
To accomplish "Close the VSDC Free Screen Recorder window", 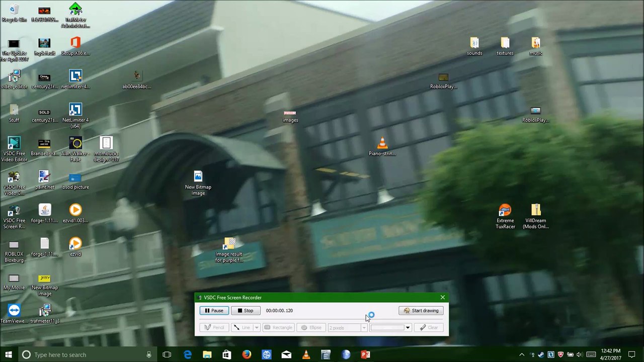I will [x=443, y=298].
